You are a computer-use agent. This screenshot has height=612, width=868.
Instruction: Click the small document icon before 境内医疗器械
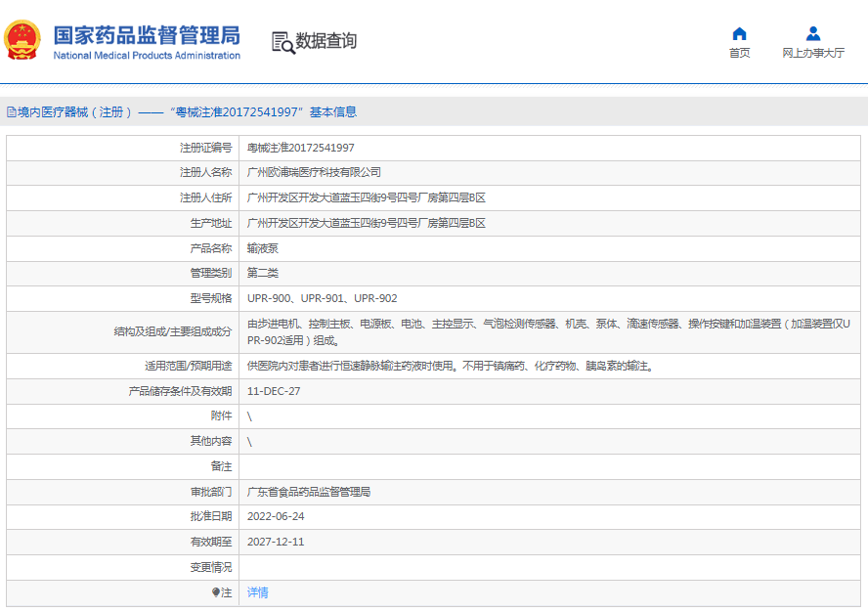(x=11, y=112)
